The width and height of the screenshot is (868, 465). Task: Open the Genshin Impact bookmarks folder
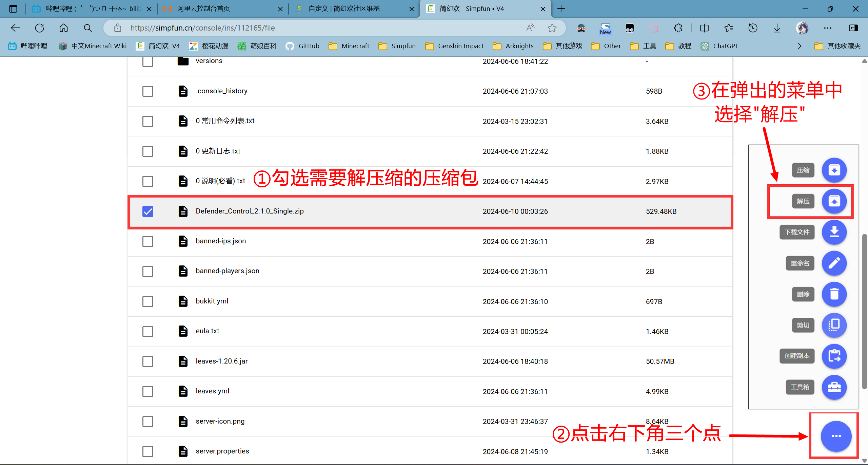tap(454, 46)
